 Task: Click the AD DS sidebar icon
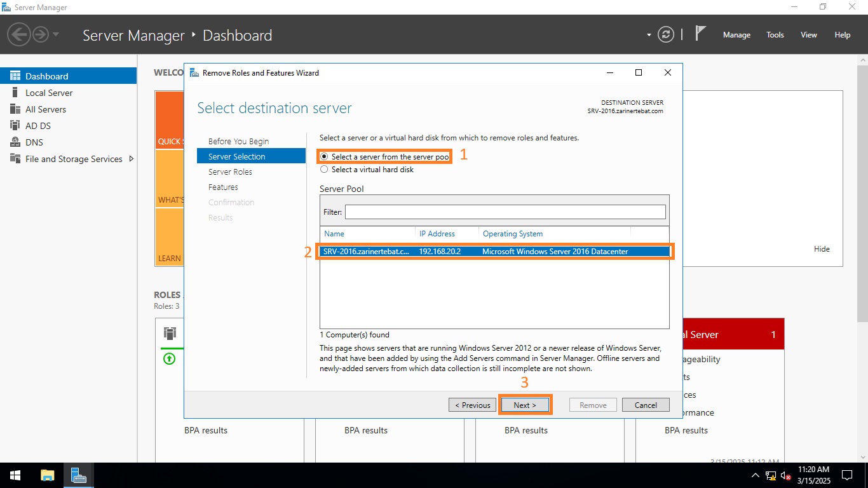pos(15,126)
